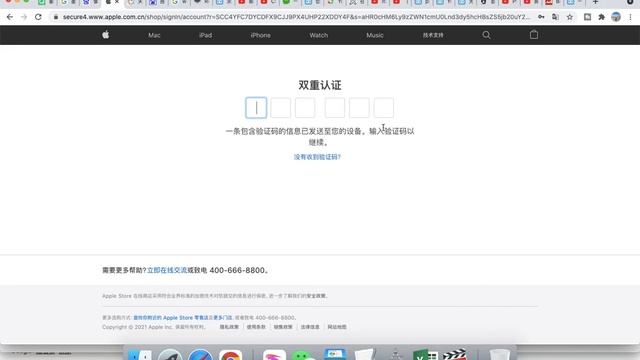Click 安全政策 link in footer

point(316,296)
